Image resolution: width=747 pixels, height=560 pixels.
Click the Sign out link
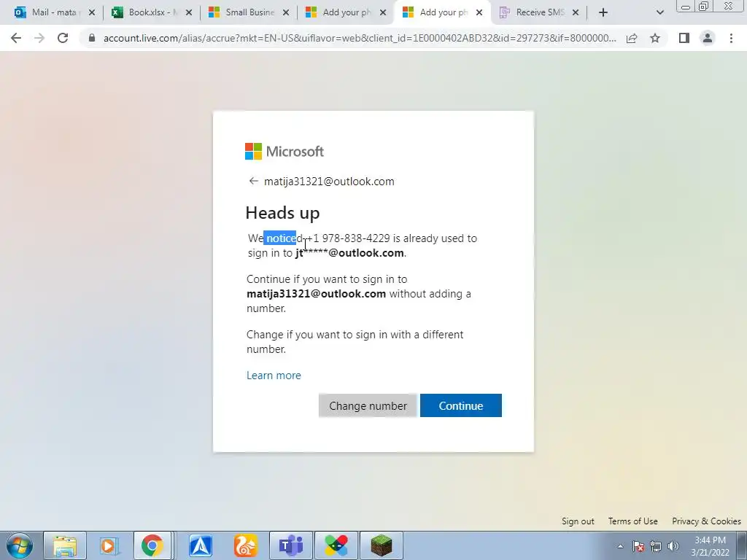(578, 521)
